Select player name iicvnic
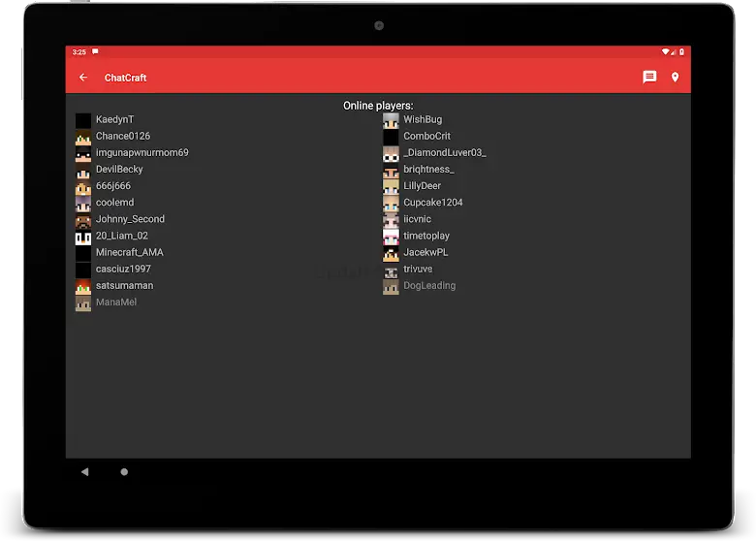Image resolution: width=756 pixels, height=541 pixels. (417, 219)
